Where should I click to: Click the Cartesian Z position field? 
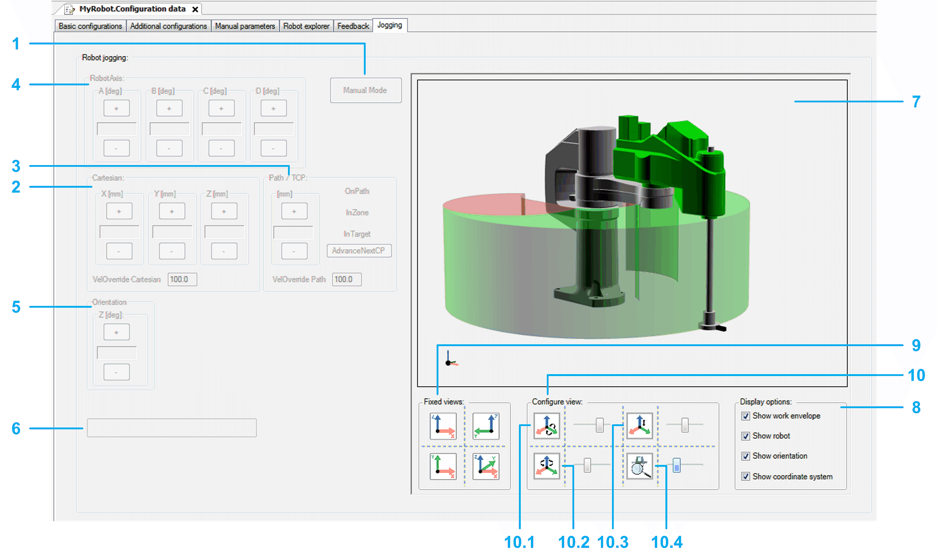coord(224,232)
